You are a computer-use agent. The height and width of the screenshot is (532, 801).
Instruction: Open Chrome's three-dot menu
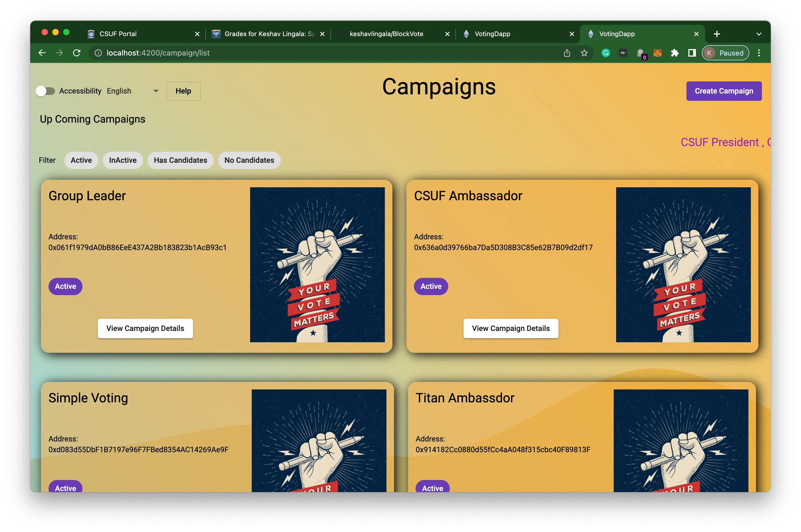click(759, 53)
